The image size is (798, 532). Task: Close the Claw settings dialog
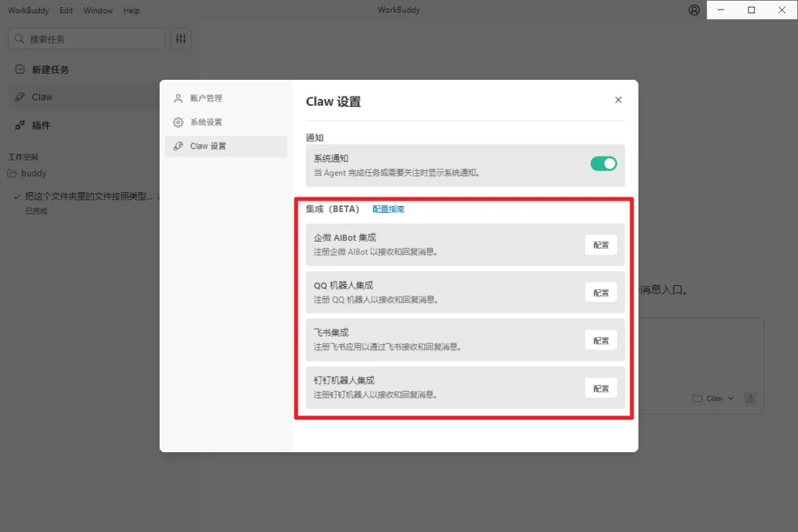point(618,100)
